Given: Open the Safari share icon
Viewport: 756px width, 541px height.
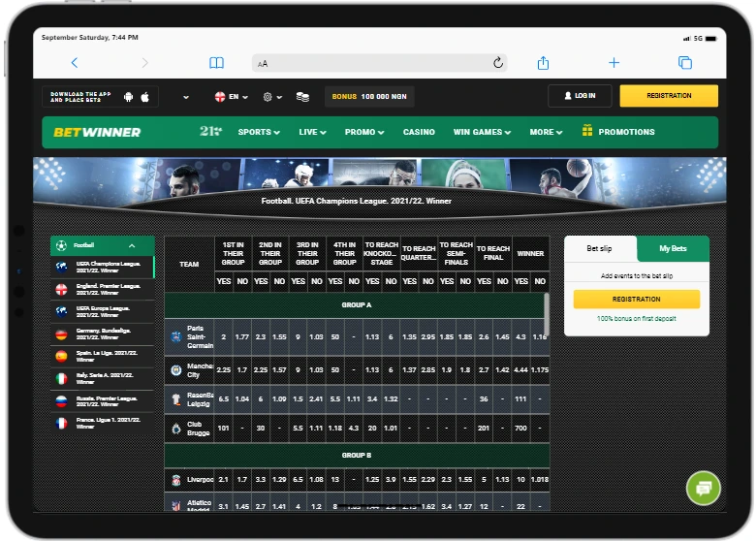Looking at the screenshot, I should (x=543, y=63).
